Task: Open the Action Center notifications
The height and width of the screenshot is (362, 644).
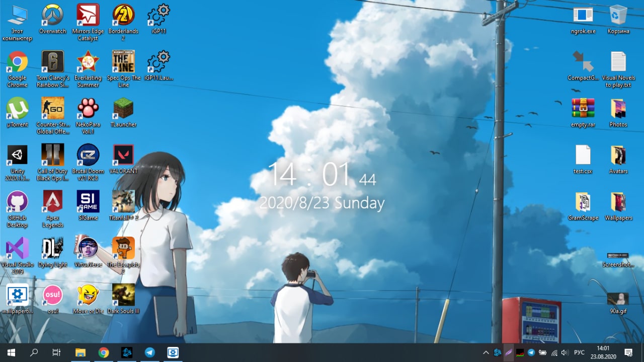Action: [x=628, y=352]
